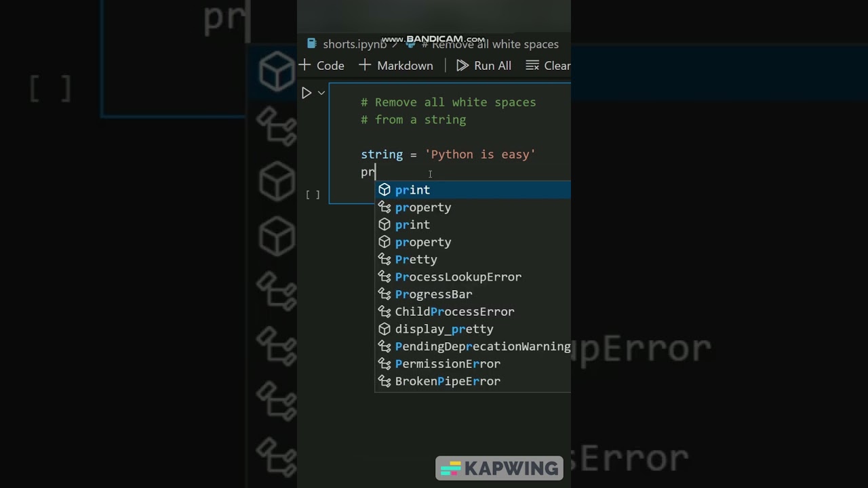Viewport: 868px width, 488px height.
Task: Add a new Code cell
Action: click(x=322, y=66)
